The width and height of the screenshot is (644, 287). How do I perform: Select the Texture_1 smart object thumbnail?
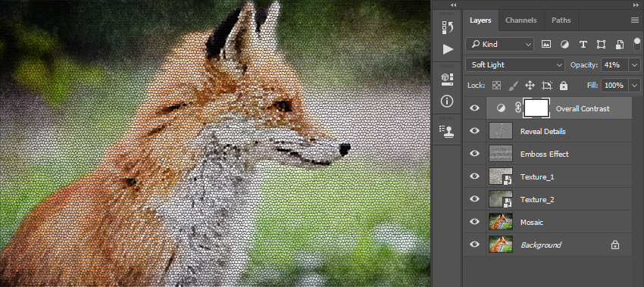tap(501, 176)
